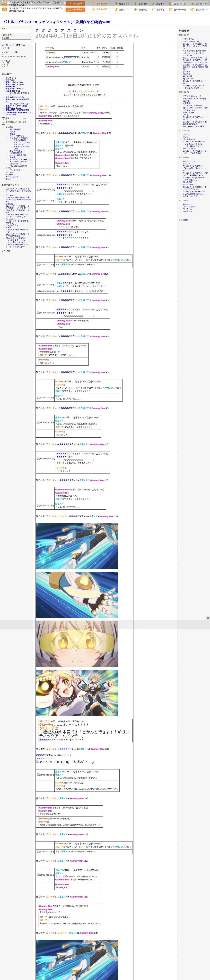
Task: Go to カオスバトルロイヤル page
Action: [x=15, y=97]
